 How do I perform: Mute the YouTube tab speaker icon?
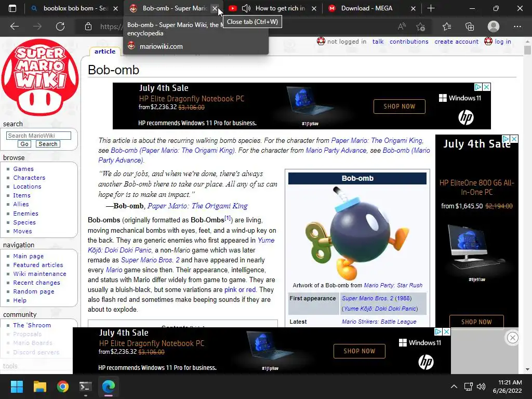(246, 8)
